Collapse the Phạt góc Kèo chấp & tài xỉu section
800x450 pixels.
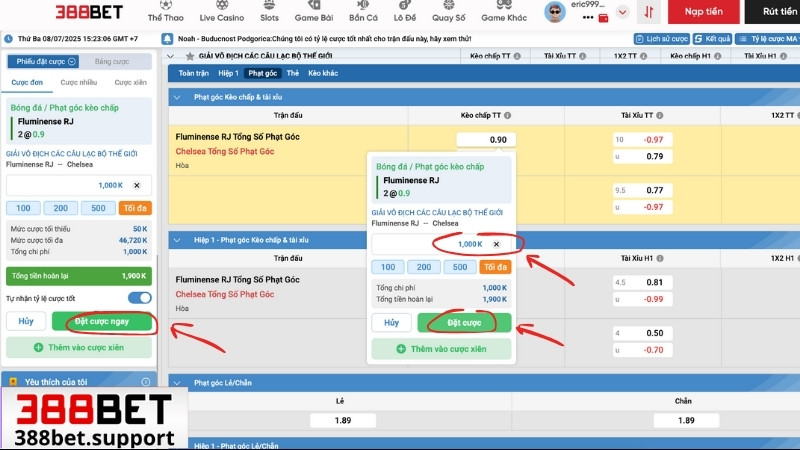177,97
